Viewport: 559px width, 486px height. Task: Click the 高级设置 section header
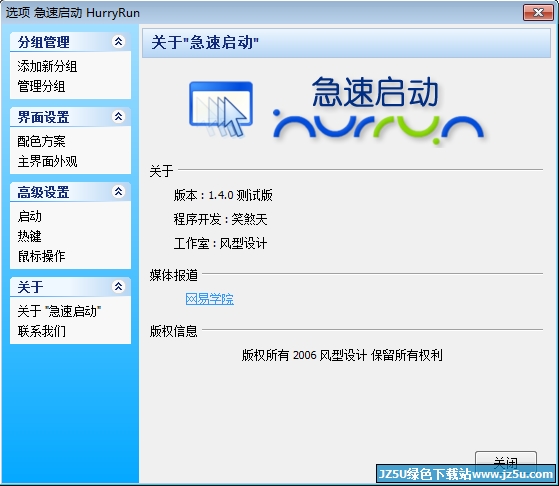tap(70, 192)
